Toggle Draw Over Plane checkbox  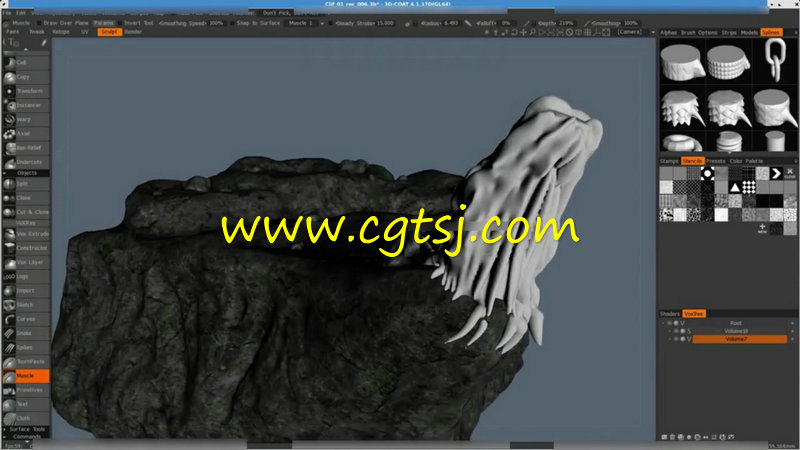[x=39, y=23]
